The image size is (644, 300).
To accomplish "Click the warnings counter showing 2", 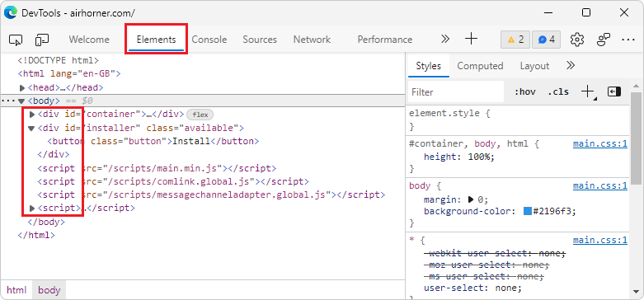I will pyautogui.click(x=515, y=40).
